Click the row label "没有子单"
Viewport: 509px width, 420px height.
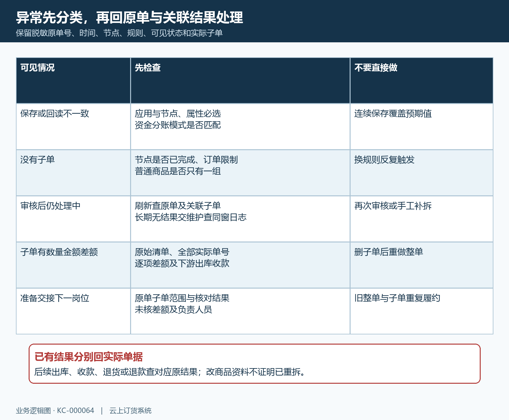pyautogui.click(x=38, y=160)
